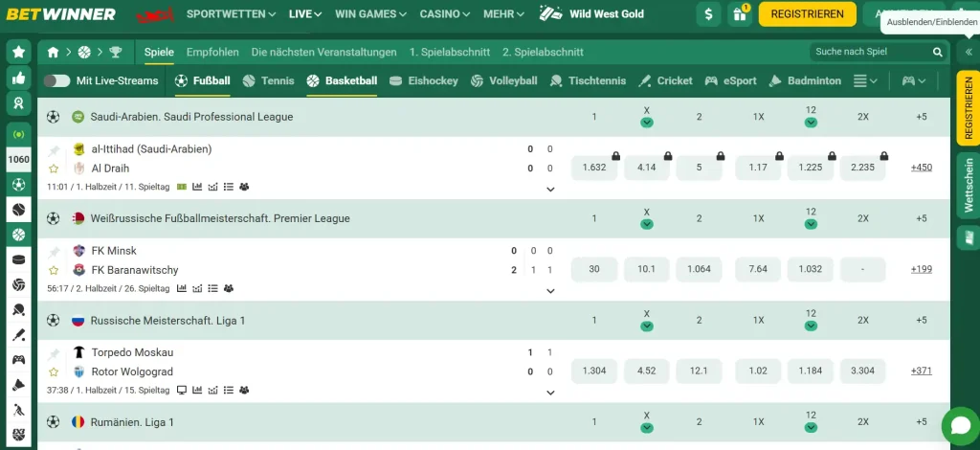Focus the Suche nach Spiel field
Image resolution: width=980 pixels, height=450 pixels.
871,52
